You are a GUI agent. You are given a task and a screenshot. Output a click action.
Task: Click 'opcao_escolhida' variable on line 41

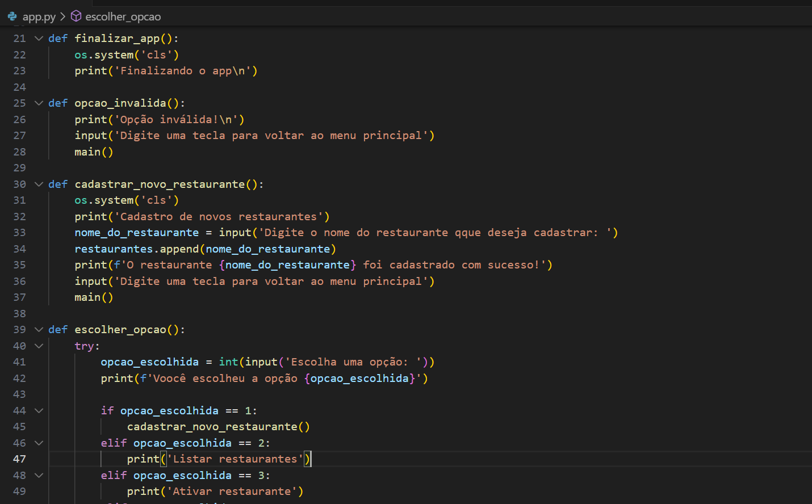coord(150,362)
